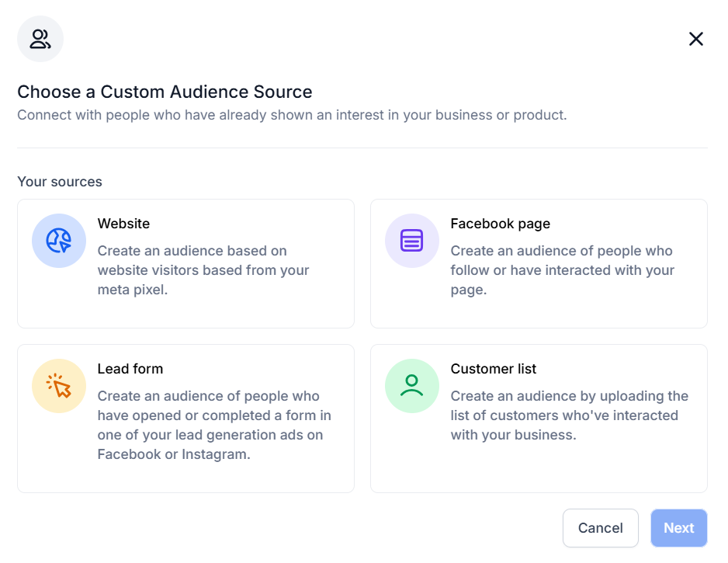The height and width of the screenshot is (563, 728).
Task: Click the Cancel button
Action: pos(600,528)
